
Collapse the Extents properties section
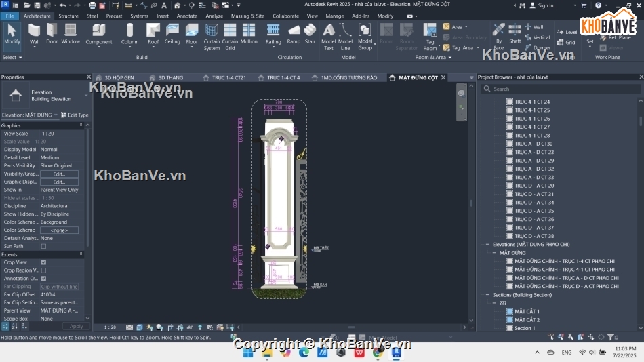point(81,254)
